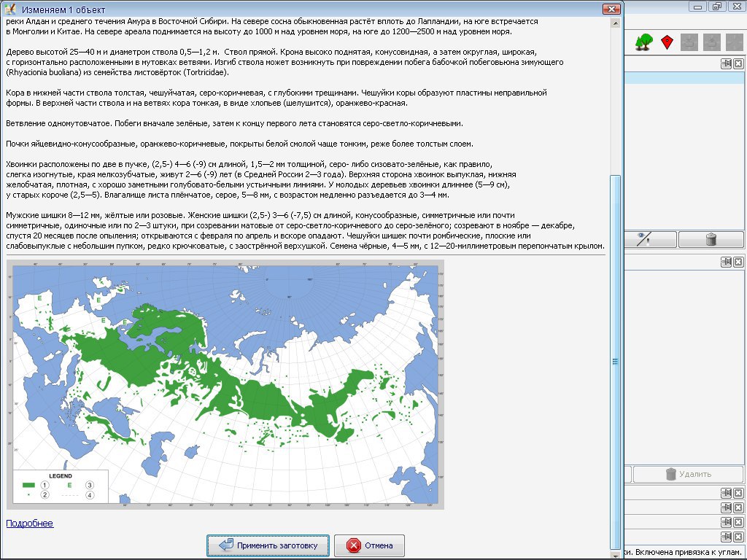This screenshot has height=560, width=747.
Task: Click paragraph beginning Дерево высотой 25—40 м
Action: pyautogui.click(x=285, y=62)
